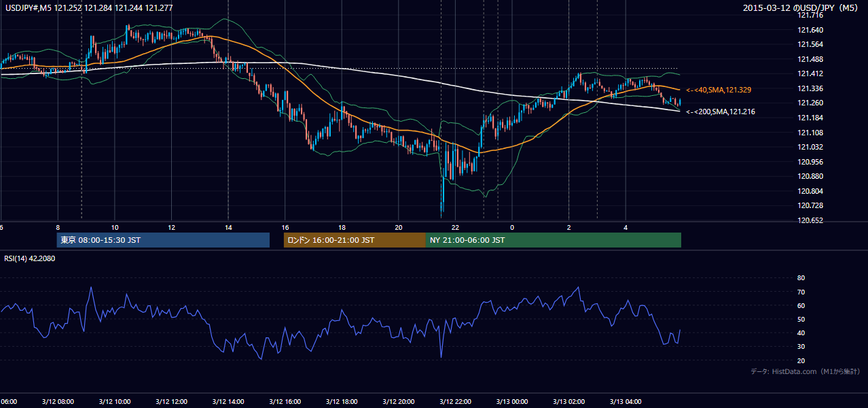This screenshot has width=868, height=408.
Task: Click price axis value 121.260
Action: [x=810, y=103]
